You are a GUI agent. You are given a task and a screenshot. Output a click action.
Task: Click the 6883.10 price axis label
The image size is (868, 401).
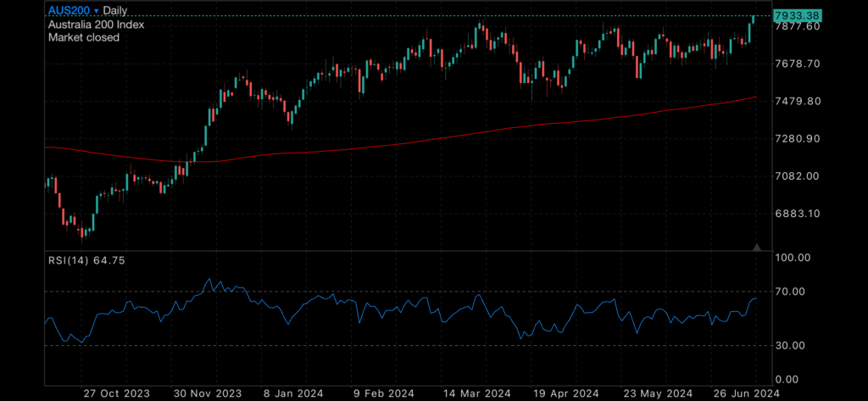point(798,214)
